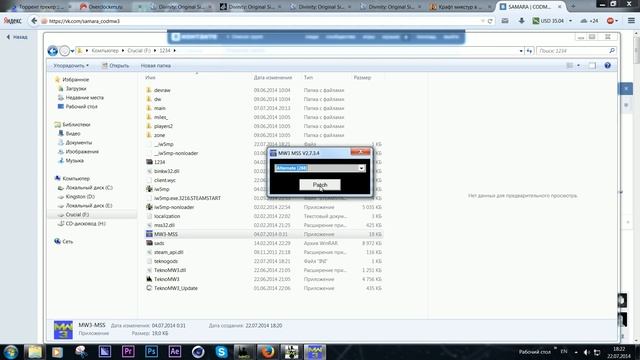
Task: Select Избранное in the navigation pane
Action: [76, 80]
